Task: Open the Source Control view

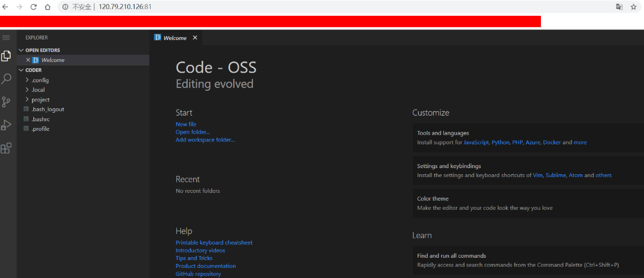Action: [6, 102]
